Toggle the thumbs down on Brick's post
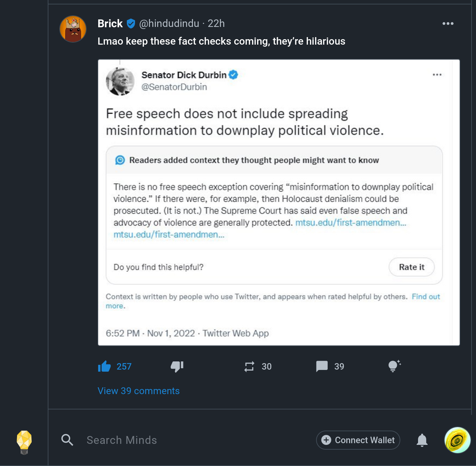The height and width of the screenshot is (466, 476). [x=177, y=367]
